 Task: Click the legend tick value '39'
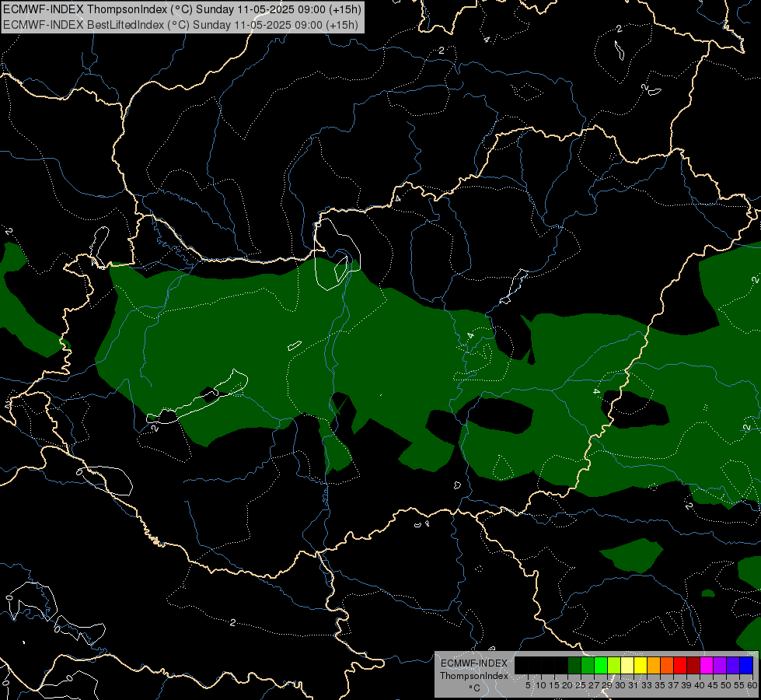[x=686, y=685]
